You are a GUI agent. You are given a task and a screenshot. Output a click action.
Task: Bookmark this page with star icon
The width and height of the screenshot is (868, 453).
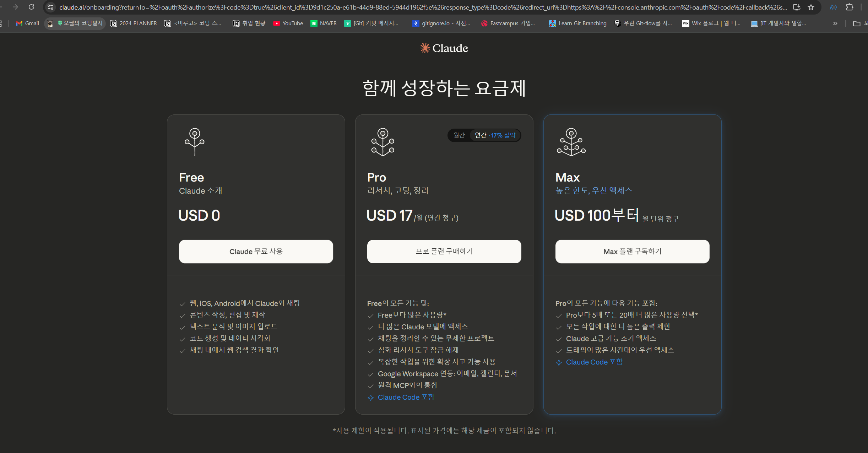coord(811,7)
